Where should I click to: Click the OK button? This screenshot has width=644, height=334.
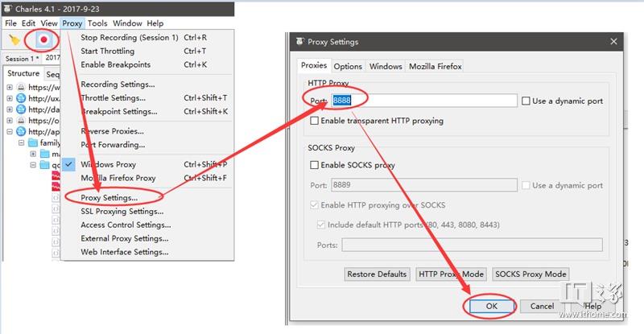(x=492, y=306)
